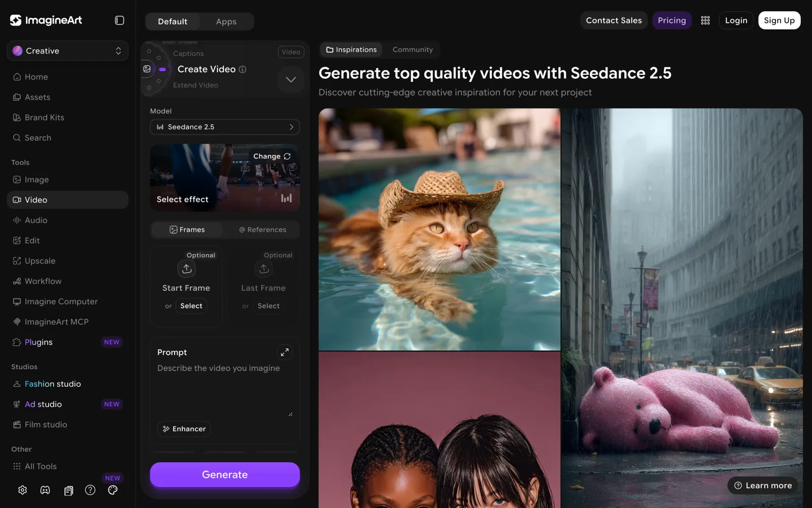Open the help question mark icon

click(x=90, y=490)
